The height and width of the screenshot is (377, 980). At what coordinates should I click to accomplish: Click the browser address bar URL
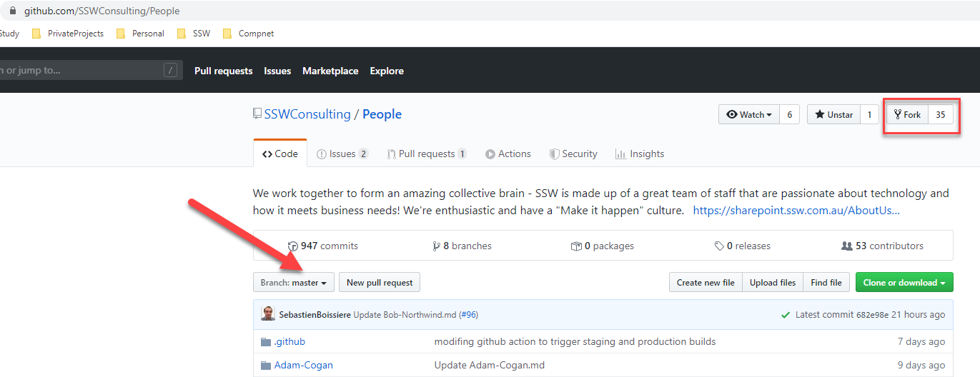coord(102,11)
